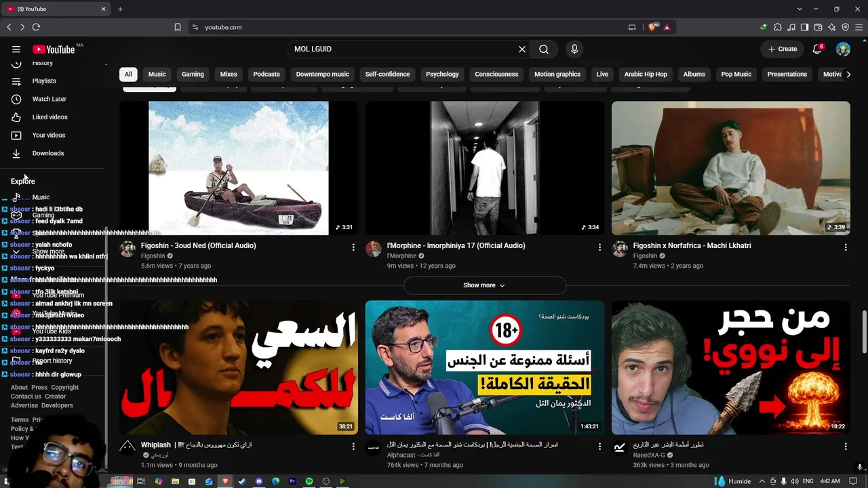Open Brave Rewards triangle icon

click(x=667, y=27)
